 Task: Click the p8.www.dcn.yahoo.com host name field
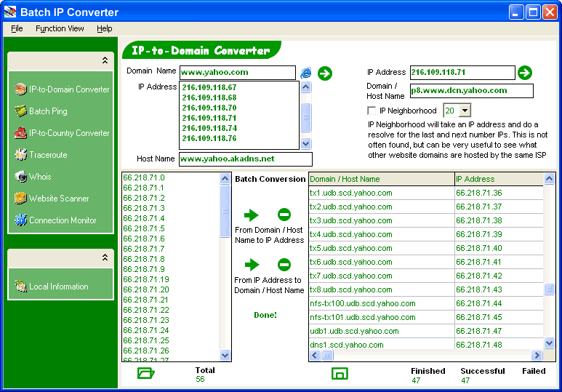coord(472,91)
